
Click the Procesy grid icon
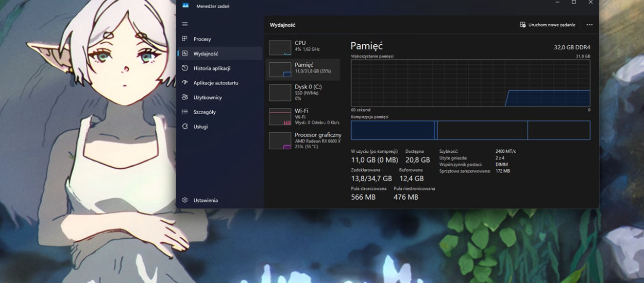[185, 39]
